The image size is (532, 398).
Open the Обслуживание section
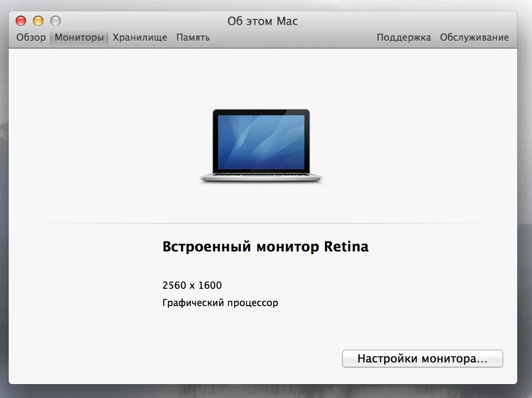[474, 38]
